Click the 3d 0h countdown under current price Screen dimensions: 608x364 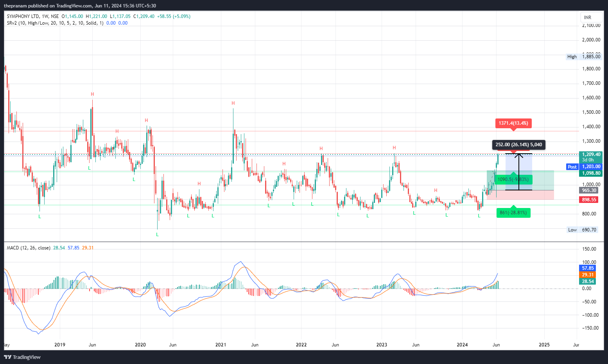(x=588, y=160)
